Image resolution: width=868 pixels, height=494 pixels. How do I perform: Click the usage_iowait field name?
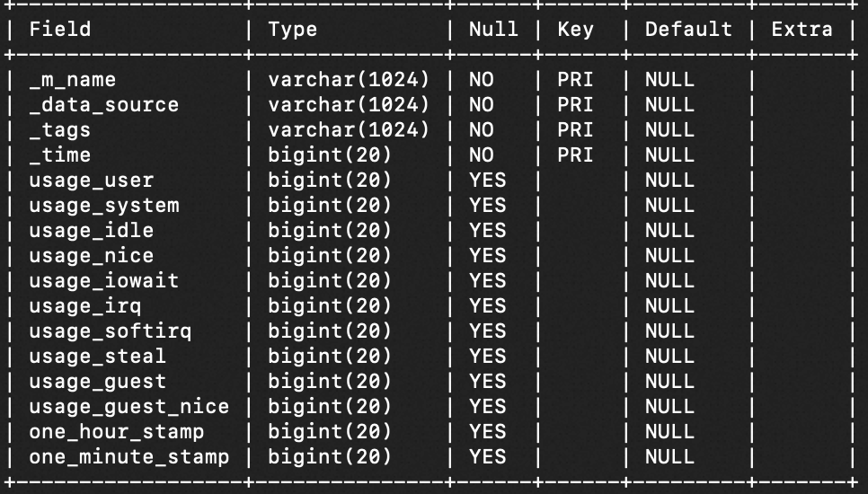pos(103,280)
